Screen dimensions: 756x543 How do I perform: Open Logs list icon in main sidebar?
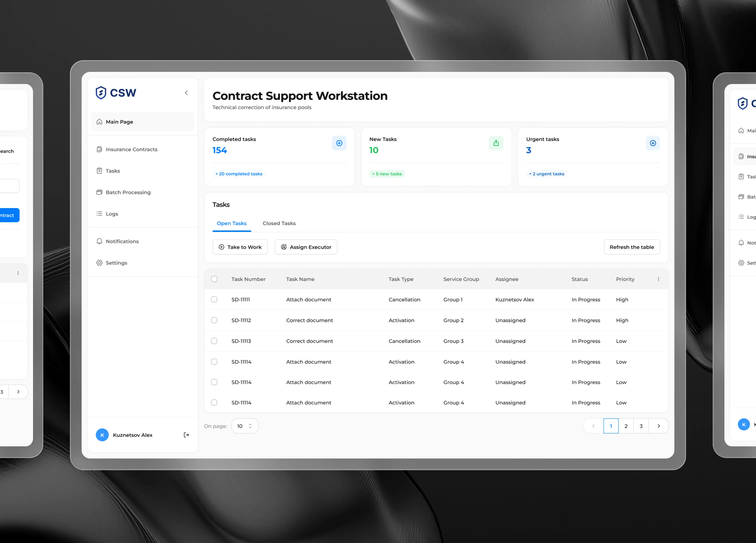click(99, 213)
